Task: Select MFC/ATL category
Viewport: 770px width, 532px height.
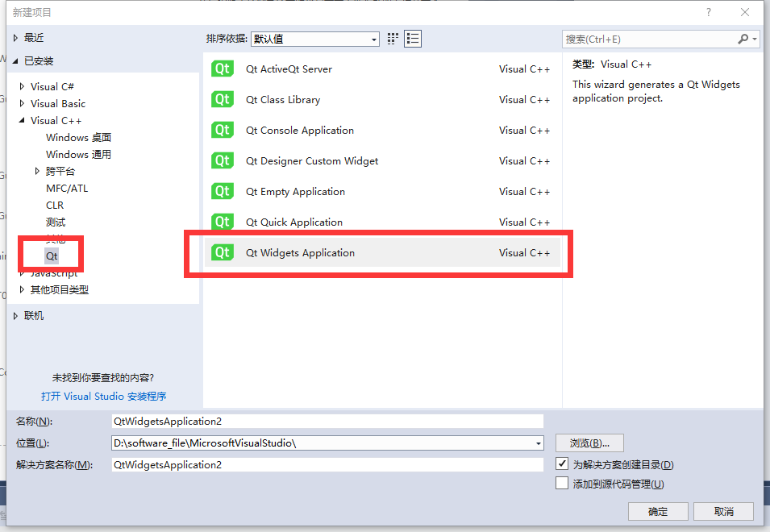Action: click(x=67, y=189)
